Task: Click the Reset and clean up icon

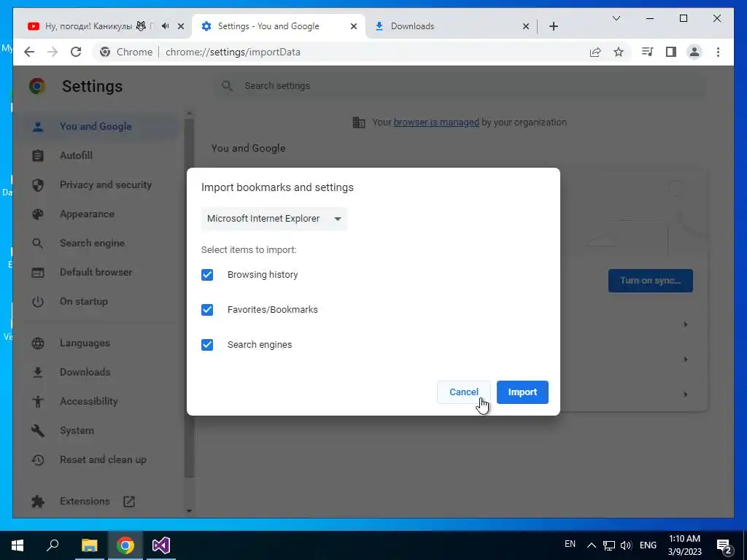Action: pos(38,459)
